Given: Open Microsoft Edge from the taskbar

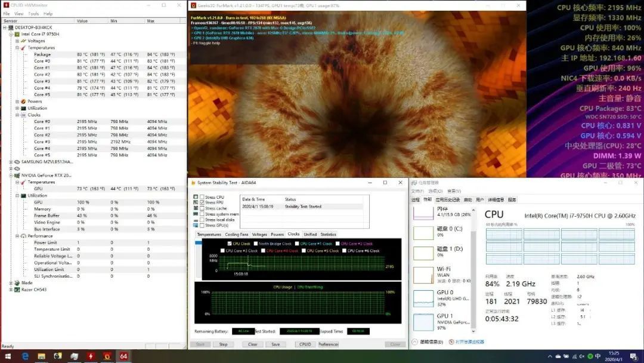Looking at the screenshot, I should point(25,356).
